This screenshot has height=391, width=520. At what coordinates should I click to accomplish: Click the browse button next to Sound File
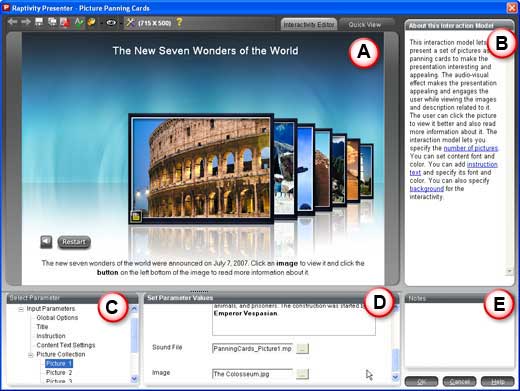click(302, 349)
